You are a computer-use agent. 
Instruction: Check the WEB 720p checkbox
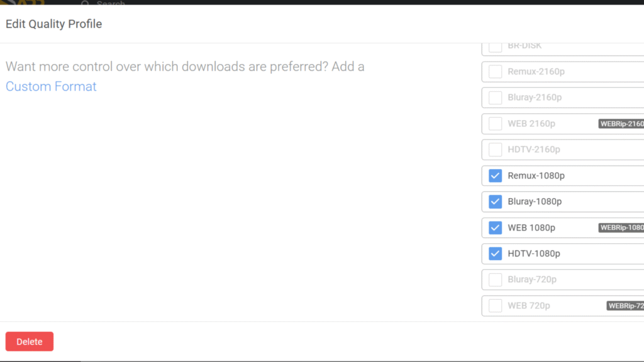click(496, 306)
